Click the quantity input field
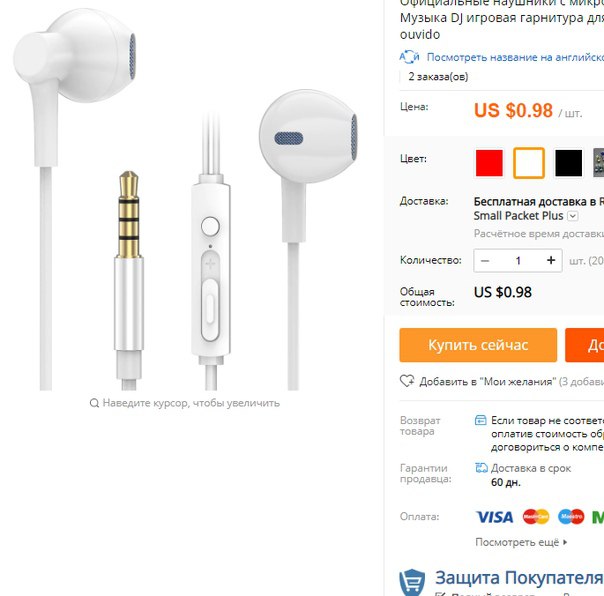 tap(518, 261)
